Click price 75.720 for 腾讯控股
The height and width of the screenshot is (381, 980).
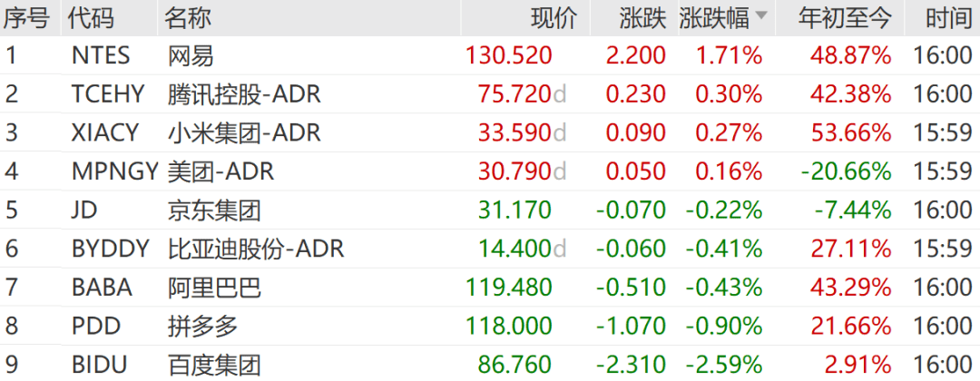click(x=515, y=94)
